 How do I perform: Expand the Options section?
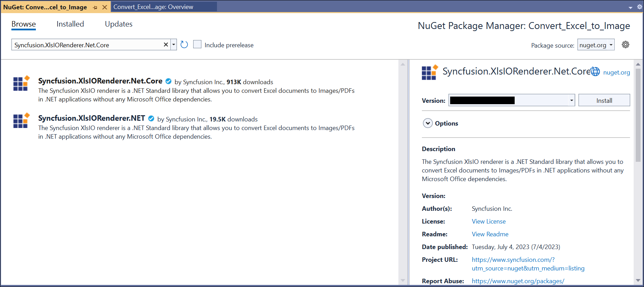pos(428,123)
